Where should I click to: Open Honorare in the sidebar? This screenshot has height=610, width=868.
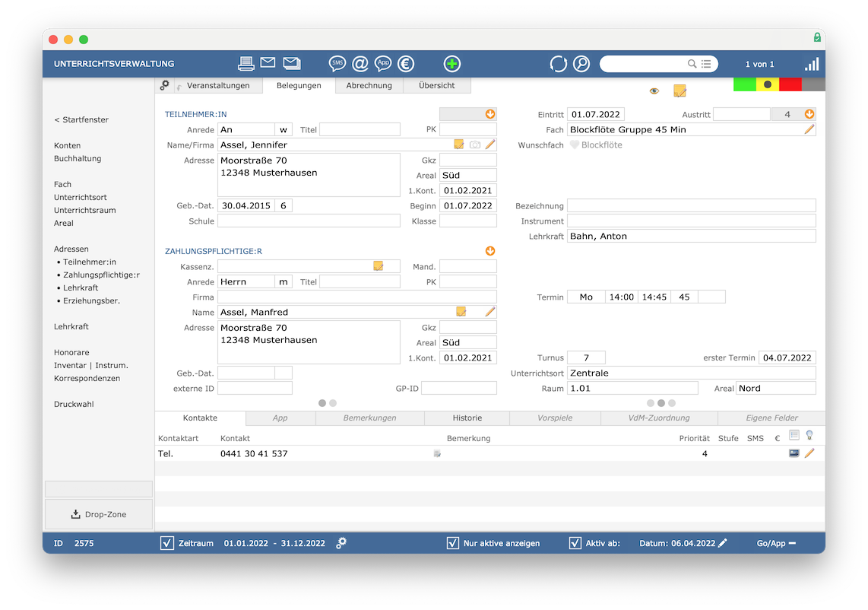point(71,352)
